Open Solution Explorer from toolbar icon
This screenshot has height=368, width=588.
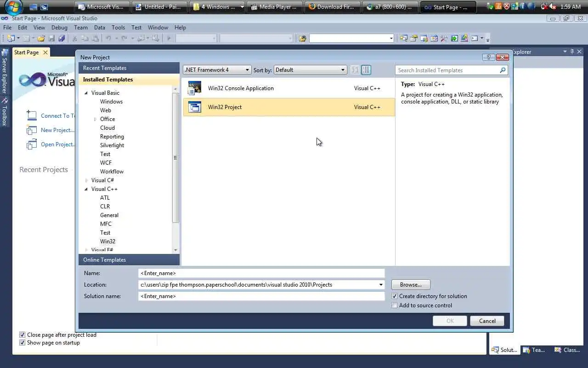tap(403, 39)
